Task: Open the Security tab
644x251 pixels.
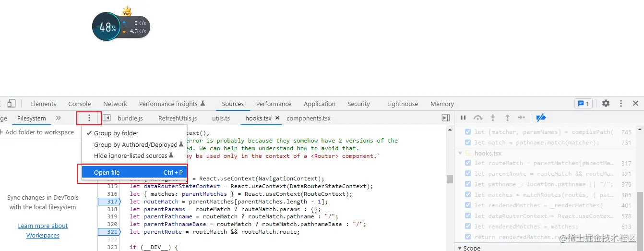Action: 359,104
